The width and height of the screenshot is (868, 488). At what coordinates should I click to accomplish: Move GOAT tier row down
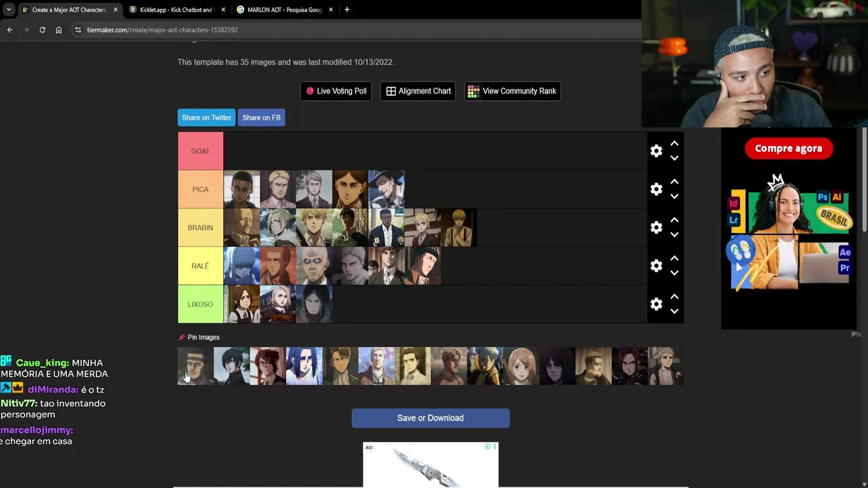(x=674, y=158)
